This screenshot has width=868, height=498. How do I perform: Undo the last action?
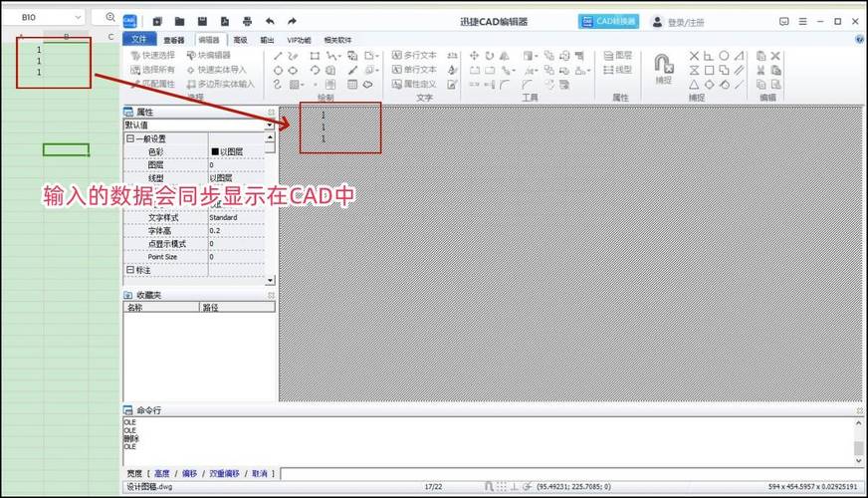tap(270, 22)
